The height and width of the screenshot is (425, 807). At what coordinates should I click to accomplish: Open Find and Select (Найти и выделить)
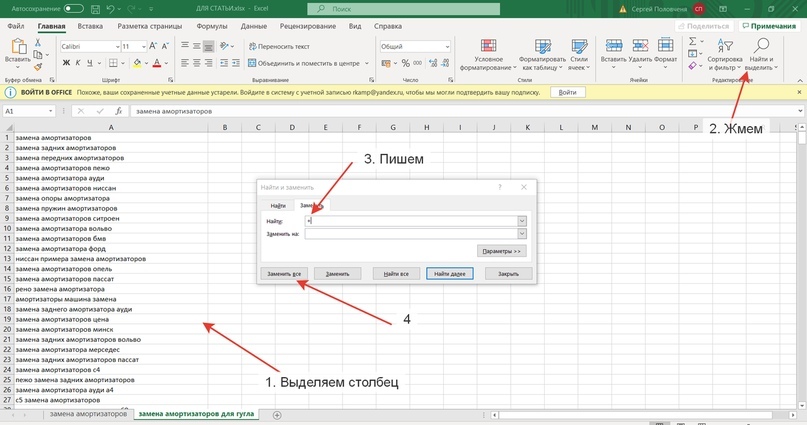[761, 54]
